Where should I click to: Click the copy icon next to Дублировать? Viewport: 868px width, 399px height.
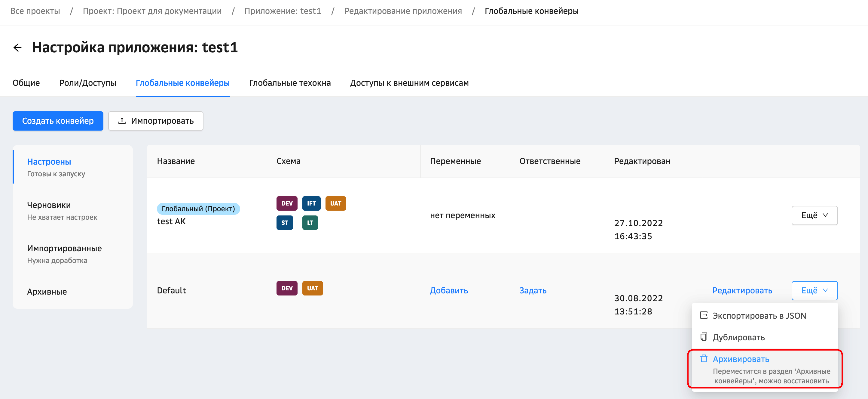[x=704, y=337]
